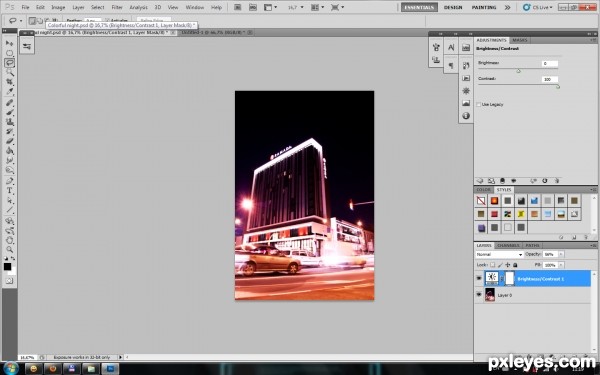Select the Pen tool
Image resolution: width=600 pixels, height=375 pixels.
point(9,181)
